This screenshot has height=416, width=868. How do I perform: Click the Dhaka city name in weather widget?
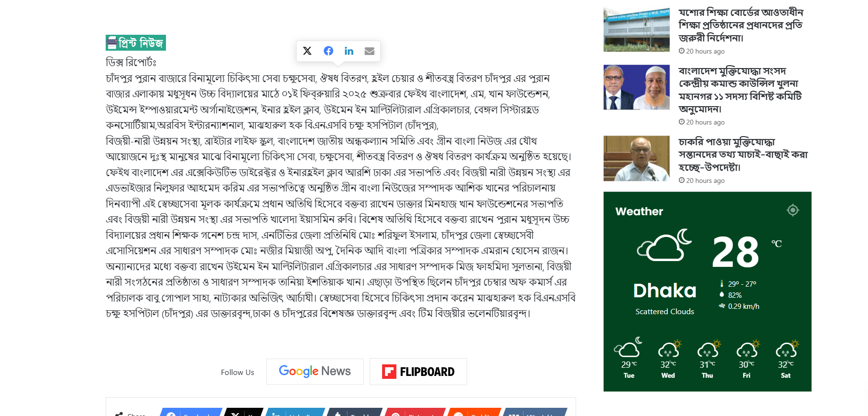coord(665,291)
